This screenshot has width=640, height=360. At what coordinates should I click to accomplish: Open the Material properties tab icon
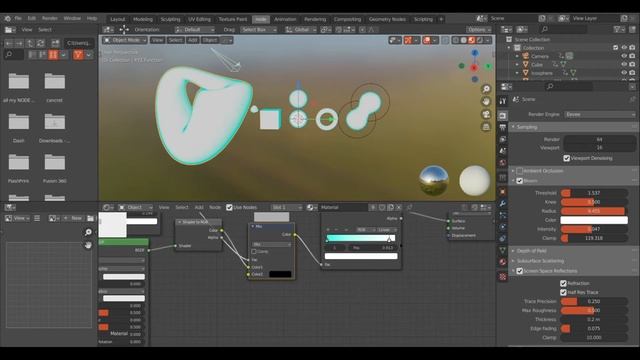[x=503, y=262]
